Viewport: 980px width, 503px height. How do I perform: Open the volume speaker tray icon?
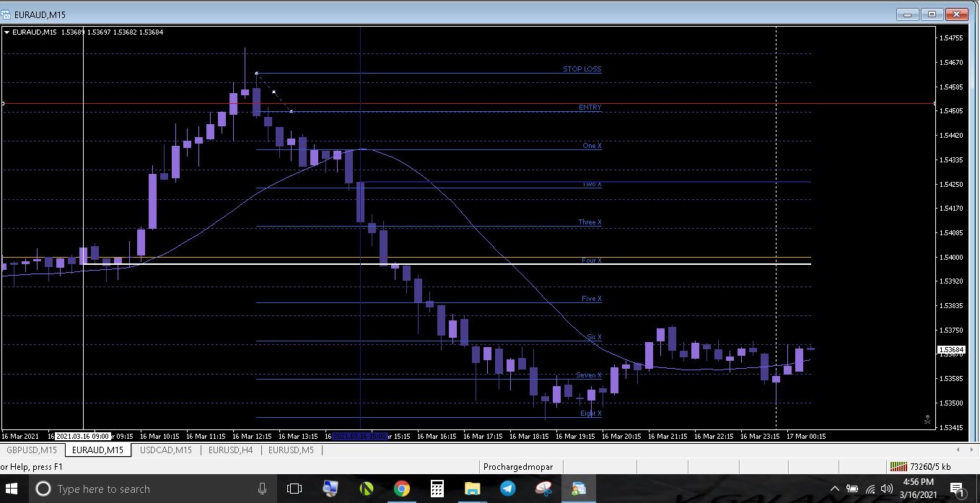(x=887, y=489)
